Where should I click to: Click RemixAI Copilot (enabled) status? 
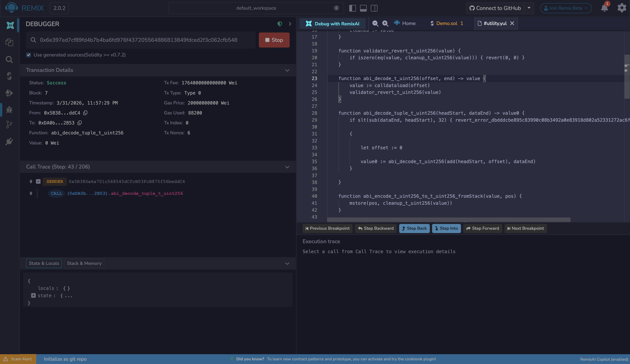pyautogui.click(x=604, y=359)
